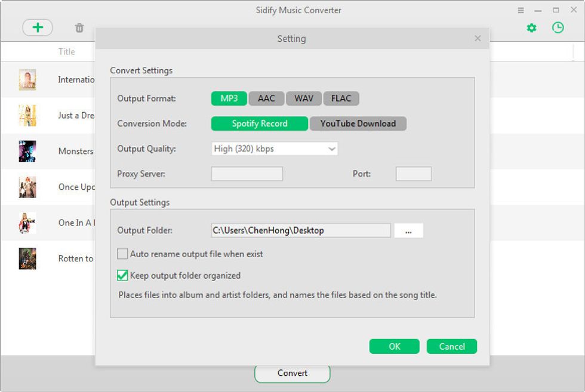Image resolution: width=585 pixels, height=392 pixels.
Task: Click the One In A track title
Action: click(76, 223)
